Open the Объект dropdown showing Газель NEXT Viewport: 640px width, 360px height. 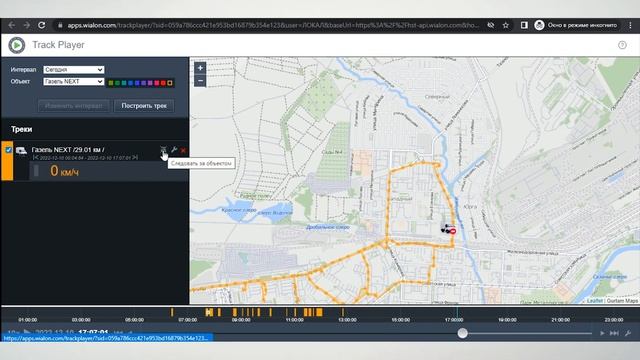(73, 82)
